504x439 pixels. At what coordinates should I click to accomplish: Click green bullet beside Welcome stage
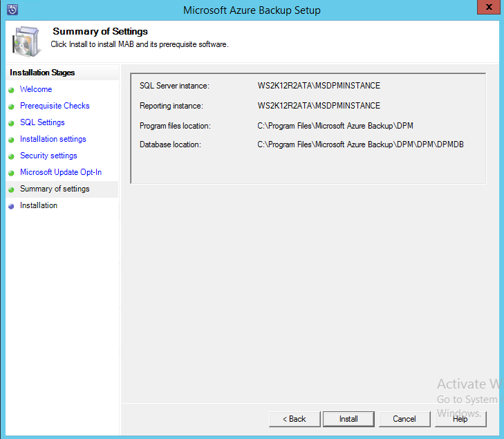[11, 90]
